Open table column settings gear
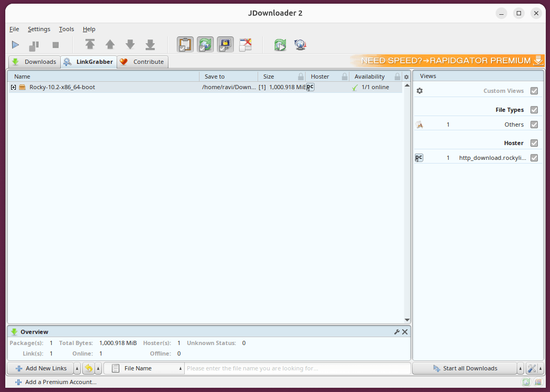 (406, 77)
